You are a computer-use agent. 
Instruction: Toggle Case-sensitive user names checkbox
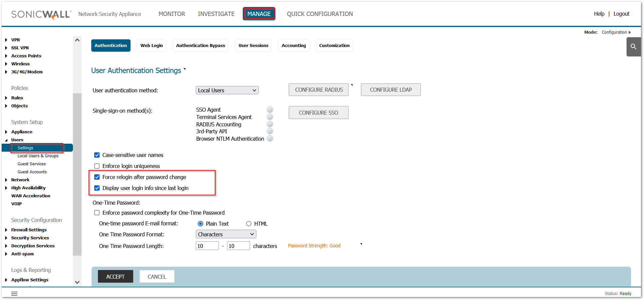tap(97, 155)
